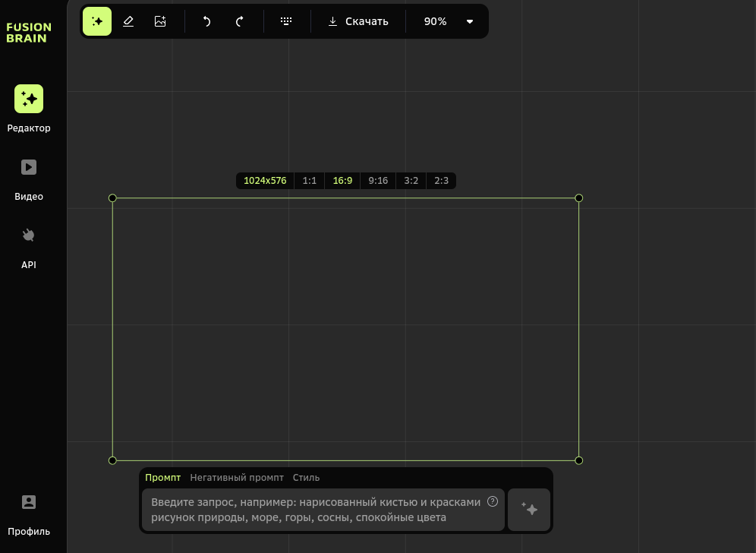Open the Видео sidebar section
Viewport: 756px width, 553px height.
[29, 179]
